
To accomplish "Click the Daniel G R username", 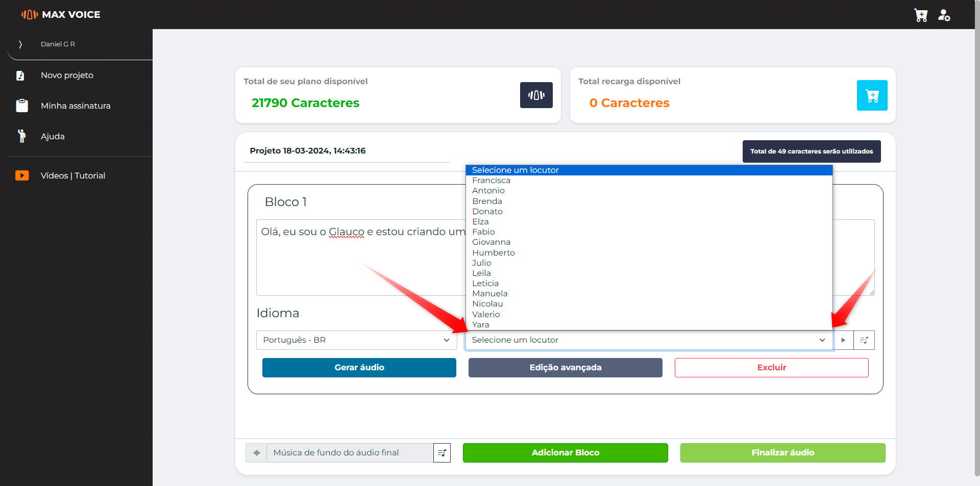I will pos(58,44).
